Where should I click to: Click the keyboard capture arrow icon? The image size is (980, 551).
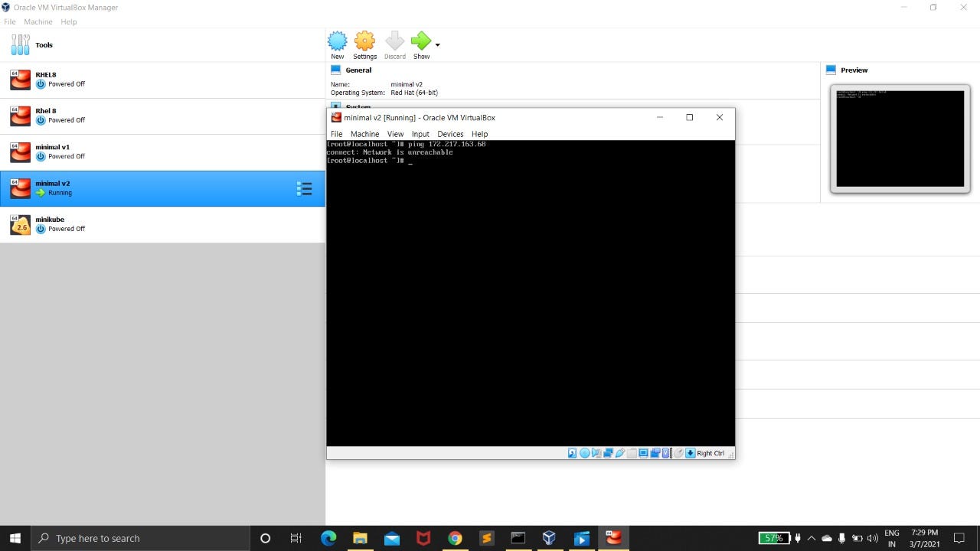(x=691, y=453)
